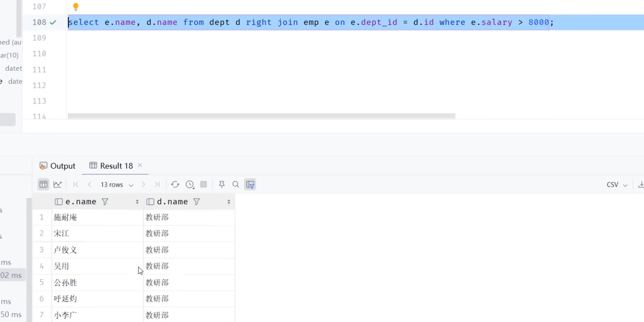Screen dimensions: 644x322
Task: Pin the Result 18 tab
Action: tap(222, 185)
